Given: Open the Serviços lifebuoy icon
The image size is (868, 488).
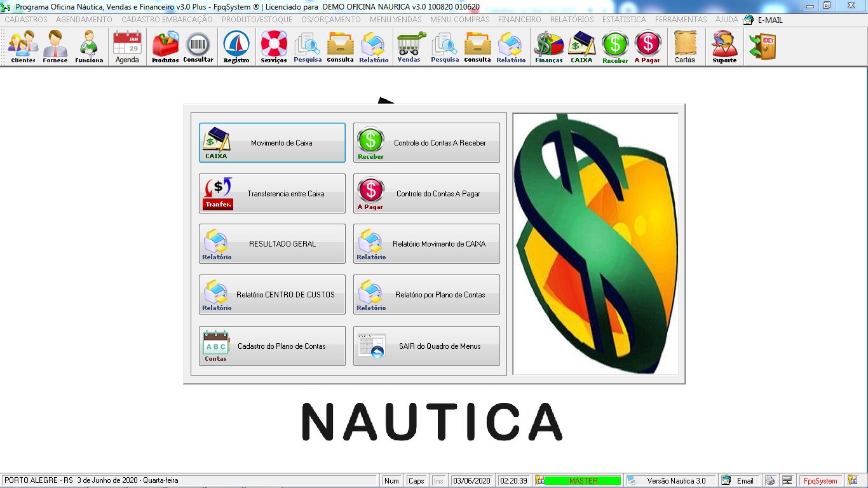Looking at the screenshot, I should pyautogui.click(x=274, y=47).
